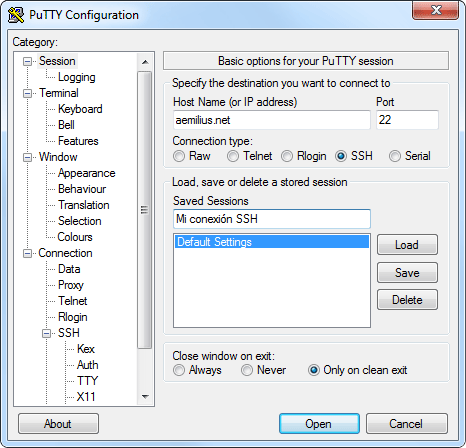Select the Telnet connection type radio button
This screenshot has height=448, width=466.
(x=233, y=156)
